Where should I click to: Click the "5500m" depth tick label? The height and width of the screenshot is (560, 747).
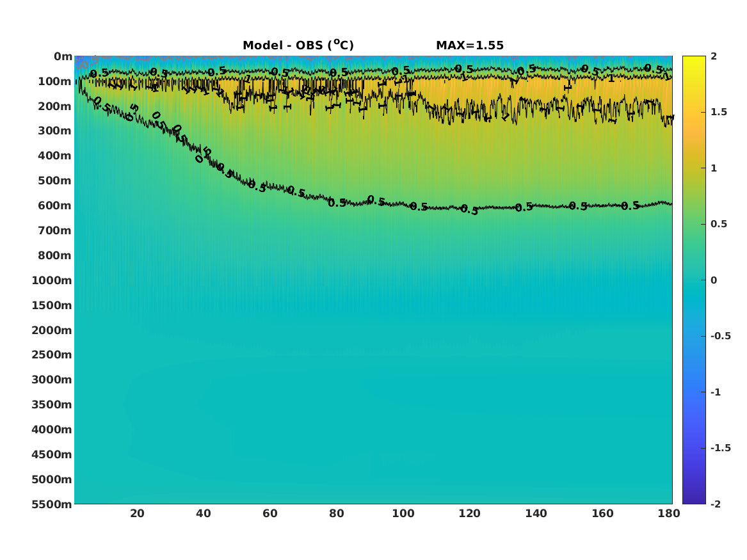coord(52,504)
